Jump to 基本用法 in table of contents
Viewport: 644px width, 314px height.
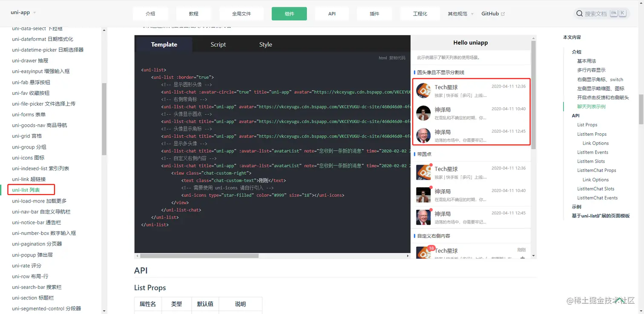586,61
